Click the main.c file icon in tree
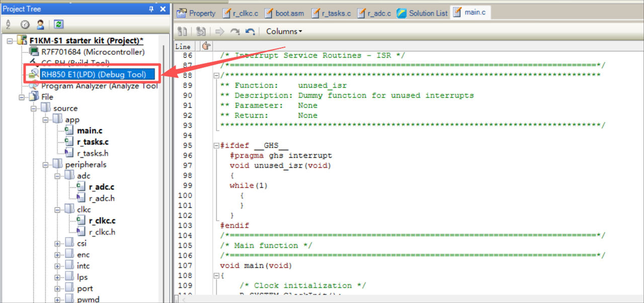Image resolution: width=644 pixels, height=303 pixels. pos(69,131)
